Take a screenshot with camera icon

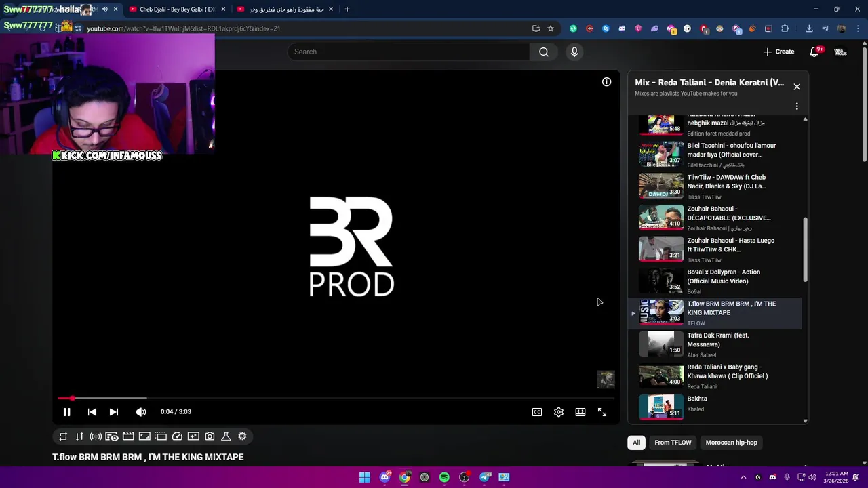point(210,436)
